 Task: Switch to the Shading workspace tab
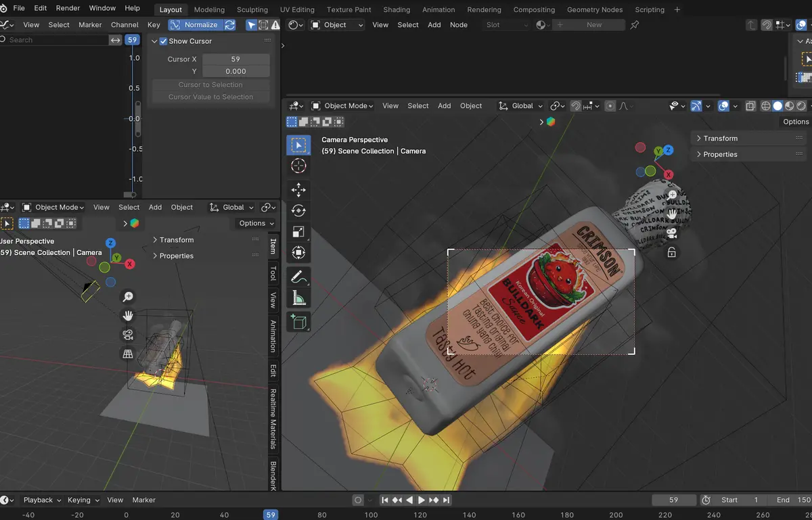tap(397, 9)
